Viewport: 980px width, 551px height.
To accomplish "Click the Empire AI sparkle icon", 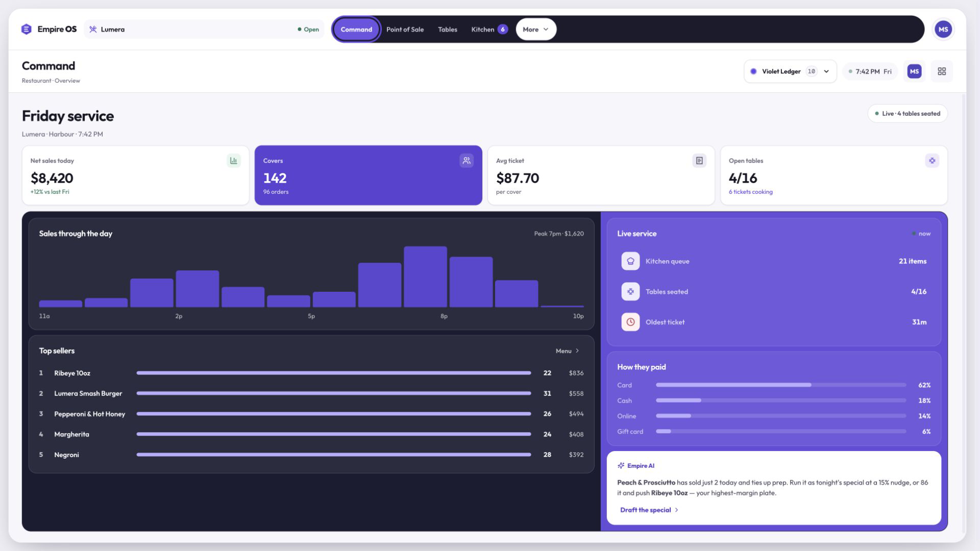I will tap(621, 466).
